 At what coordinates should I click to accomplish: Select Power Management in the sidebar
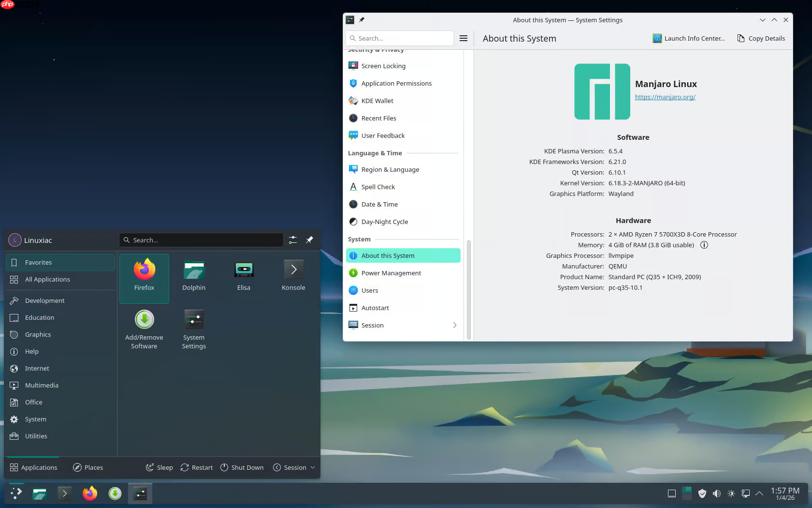[x=390, y=273]
